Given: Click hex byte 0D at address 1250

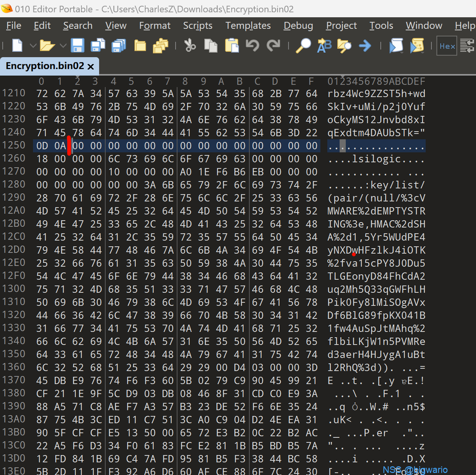Looking at the screenshot, I should coord(42,146).
